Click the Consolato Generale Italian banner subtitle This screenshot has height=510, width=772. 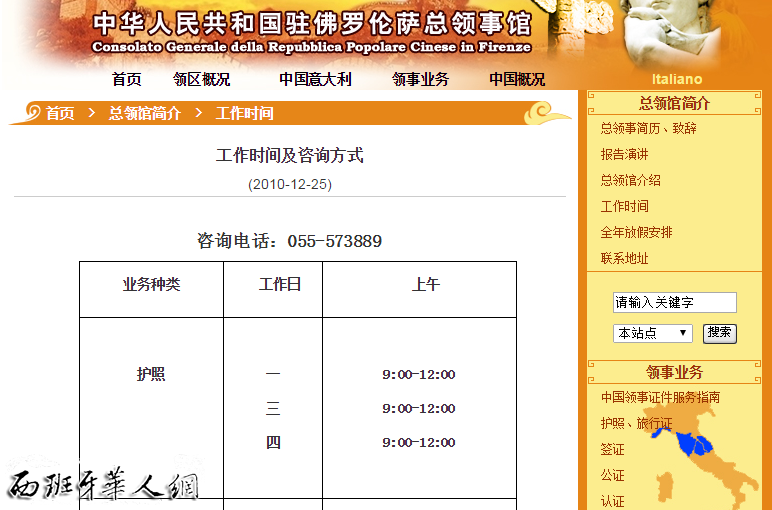pos(312,47)
